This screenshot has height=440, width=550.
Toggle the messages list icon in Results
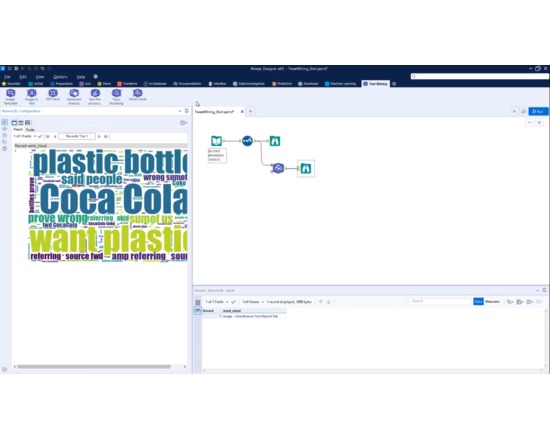click(x=198, y=302)
